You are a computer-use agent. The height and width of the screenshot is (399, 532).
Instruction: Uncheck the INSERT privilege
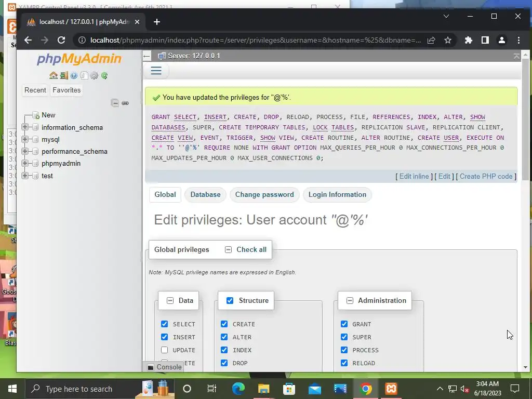point(165,337)
